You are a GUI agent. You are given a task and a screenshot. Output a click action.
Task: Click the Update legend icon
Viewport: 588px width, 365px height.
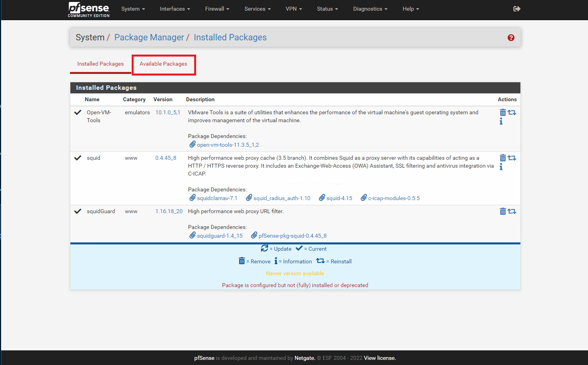click(265, 248)
